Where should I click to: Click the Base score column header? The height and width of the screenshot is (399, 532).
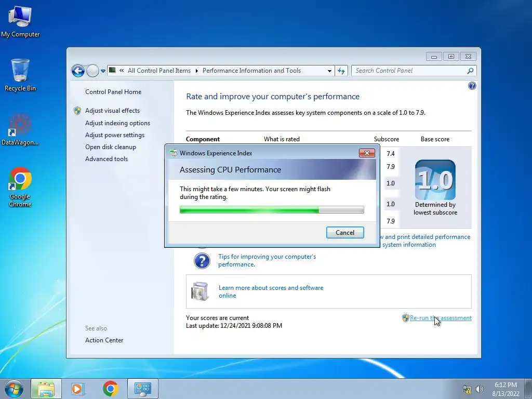pyautogui.click(x=435, y=139)
